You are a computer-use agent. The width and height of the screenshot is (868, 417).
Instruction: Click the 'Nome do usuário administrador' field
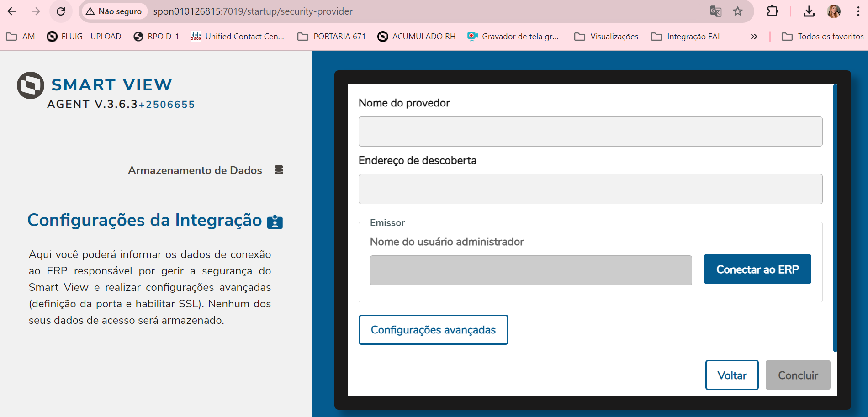tap(531, 270)
